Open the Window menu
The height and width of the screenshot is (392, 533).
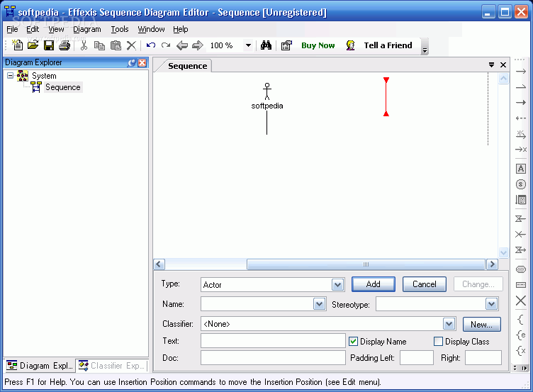click(151, 29)
